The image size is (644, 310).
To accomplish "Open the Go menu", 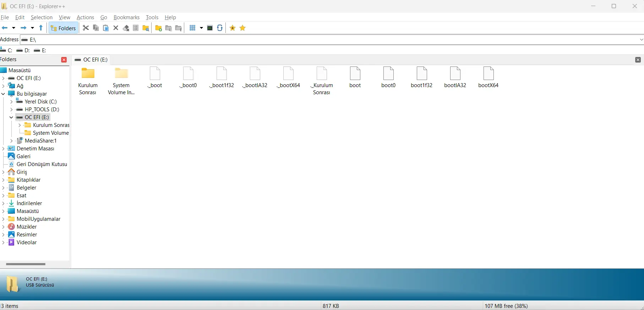I will [x=104, y=17].
